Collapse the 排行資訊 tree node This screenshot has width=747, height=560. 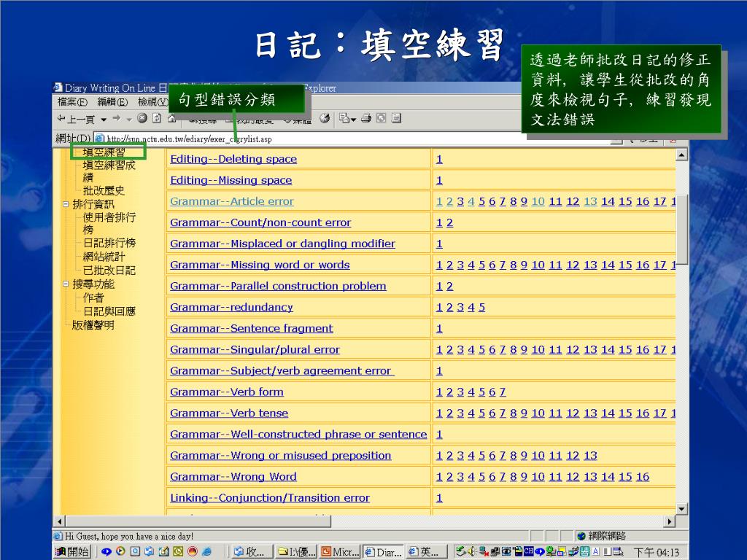[x=66, y=204]
